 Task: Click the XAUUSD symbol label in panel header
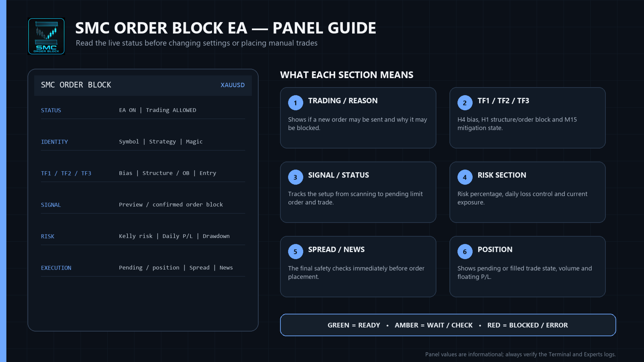point(232,85)
